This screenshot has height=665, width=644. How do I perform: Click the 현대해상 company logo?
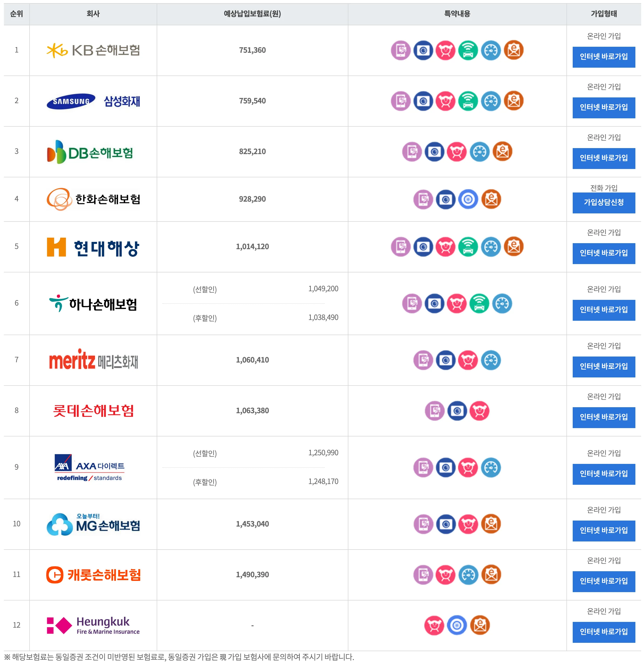(x=93, y=247)
